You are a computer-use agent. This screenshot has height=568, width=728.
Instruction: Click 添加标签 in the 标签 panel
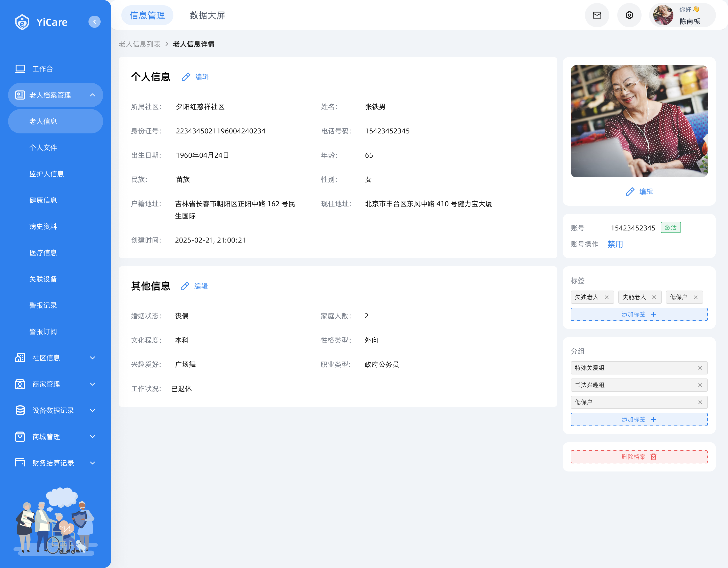coord(639,315)
